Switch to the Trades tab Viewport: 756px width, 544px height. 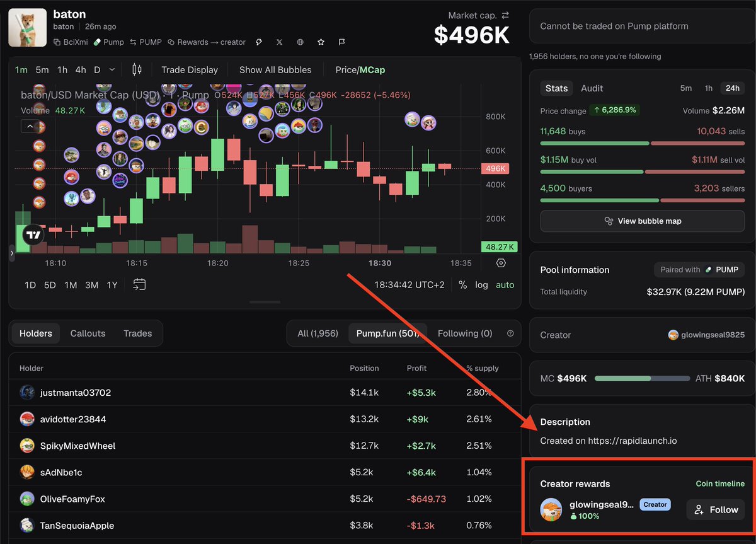click(137, 333)
